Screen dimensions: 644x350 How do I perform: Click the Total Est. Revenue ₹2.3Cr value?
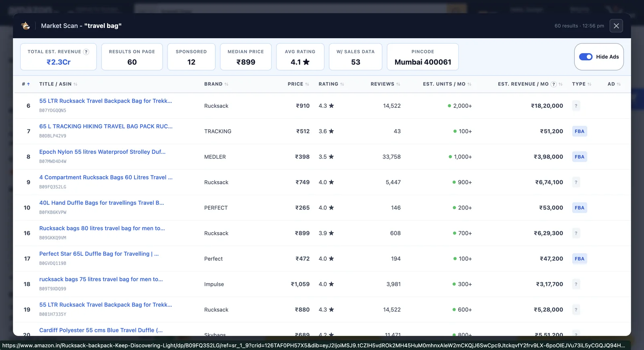[58, 62]
